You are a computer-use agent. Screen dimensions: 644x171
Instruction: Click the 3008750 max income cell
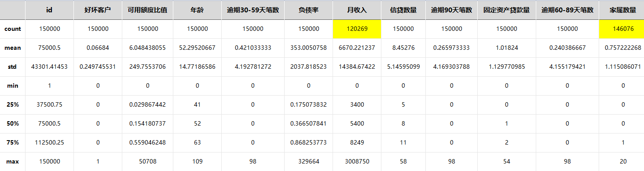(357, 162)
